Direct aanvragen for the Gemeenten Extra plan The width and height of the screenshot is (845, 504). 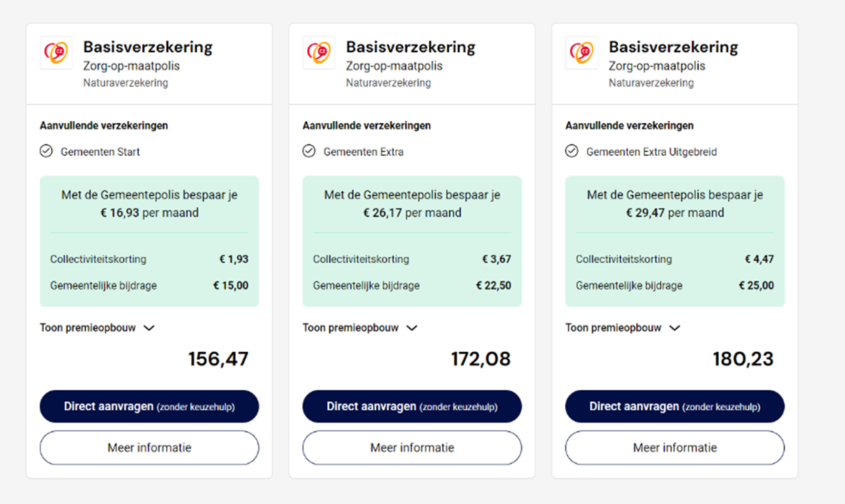[x=412, y=406]
